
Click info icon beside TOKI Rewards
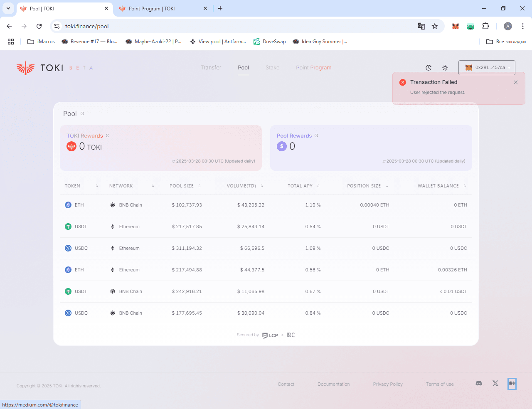pyautogui.click(x=108, y=136)
